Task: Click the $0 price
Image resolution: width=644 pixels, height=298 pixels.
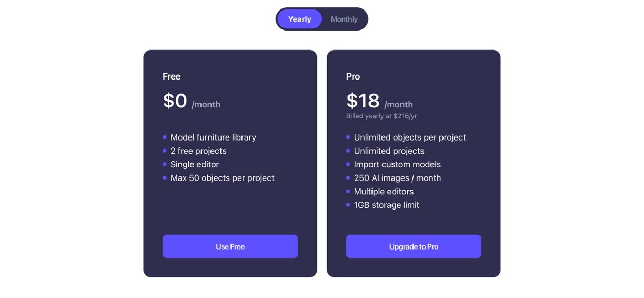Action: pos(175,101)
